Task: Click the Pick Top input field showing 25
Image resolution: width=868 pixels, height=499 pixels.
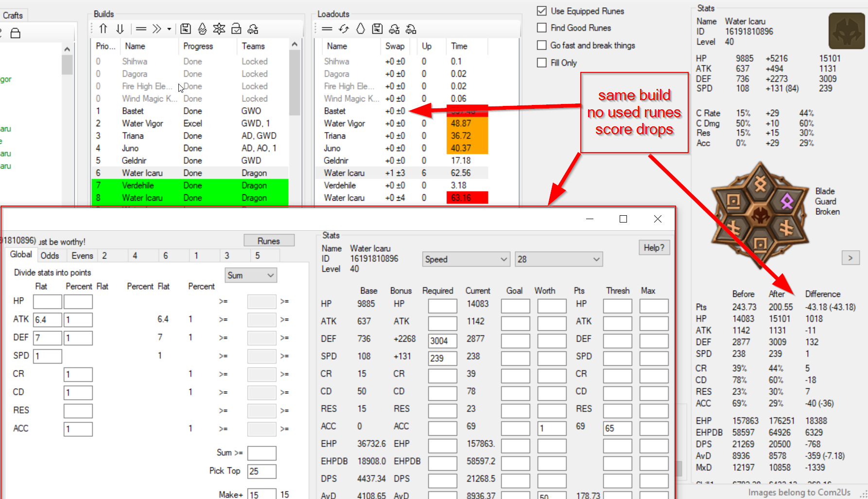Action: (x=261, y=471)
